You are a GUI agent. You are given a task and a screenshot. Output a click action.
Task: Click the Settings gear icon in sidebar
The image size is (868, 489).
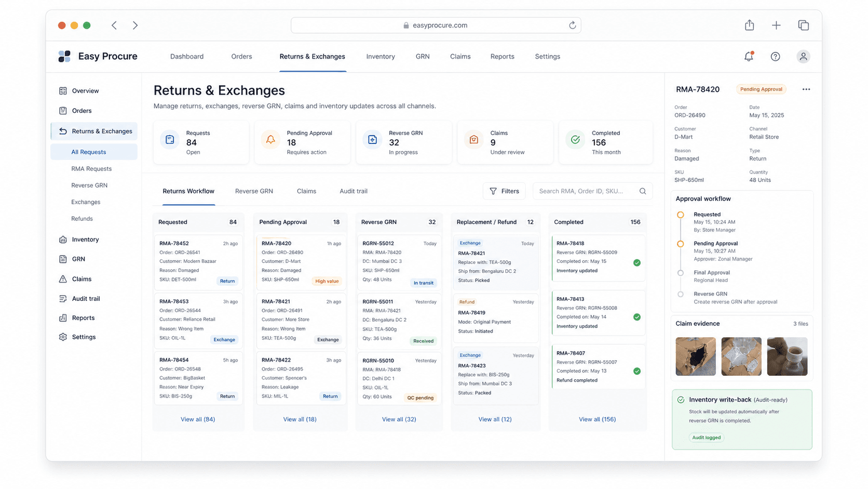(x=63, y=337)
